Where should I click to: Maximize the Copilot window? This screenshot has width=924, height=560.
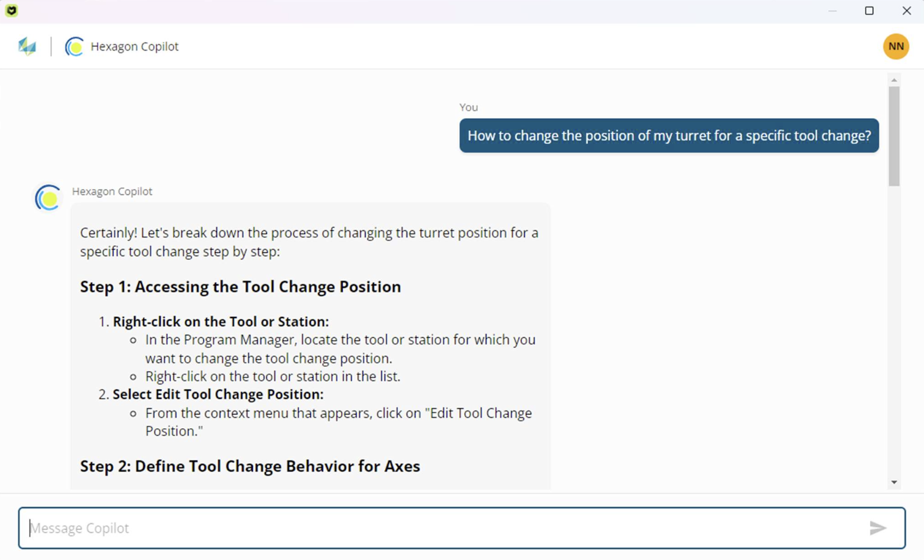pyautogui.click(x=869, y=11)
